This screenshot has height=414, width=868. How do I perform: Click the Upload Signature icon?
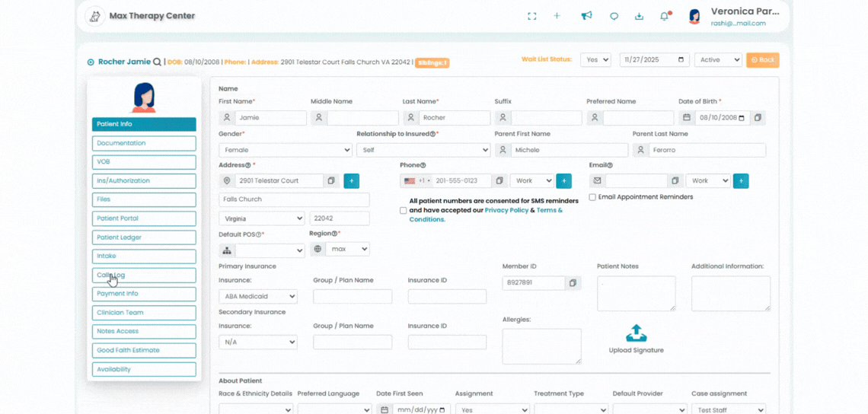636,333
